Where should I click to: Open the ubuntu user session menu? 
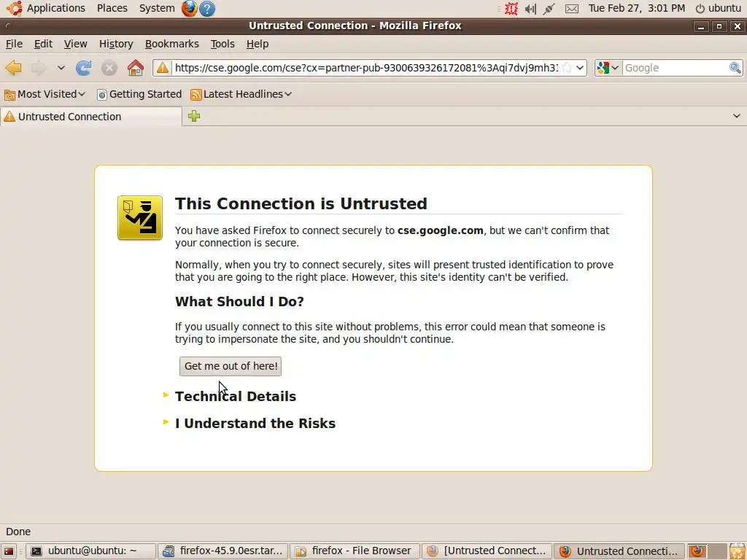[719, 8]
